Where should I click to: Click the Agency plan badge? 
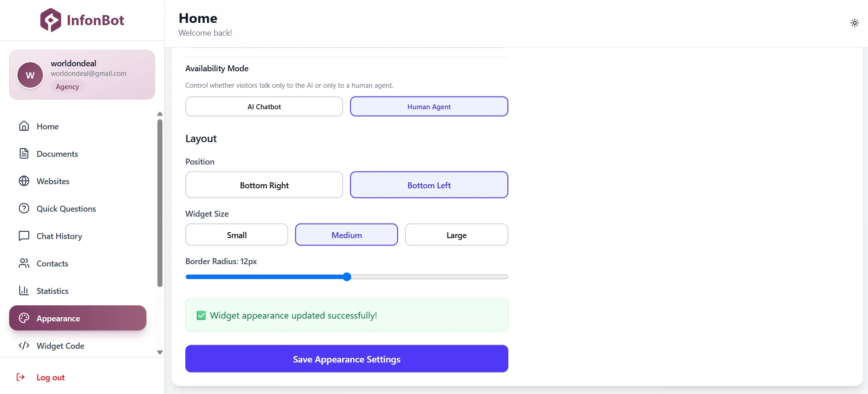[x=67, y=87]
